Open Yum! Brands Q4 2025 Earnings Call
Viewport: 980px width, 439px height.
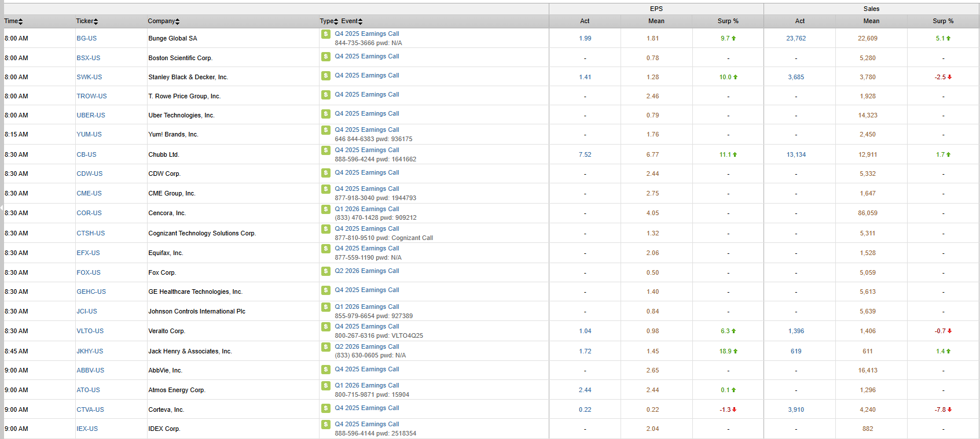pyautogui.click(x=366, y=130)
